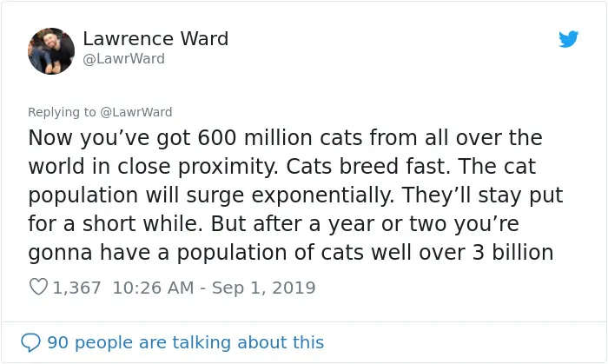Click the Sep 1, 2019 date
The height and width of the screenshot is (364, 608).
264,288
